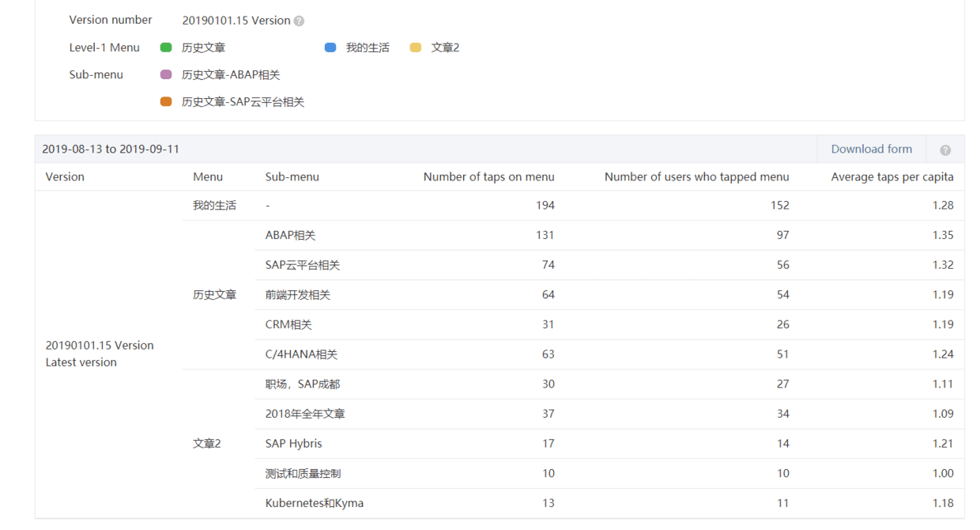The image size is (980, 530).
Task: Click the ABAP相关 sub-menu row
Action: pos(609,235)
